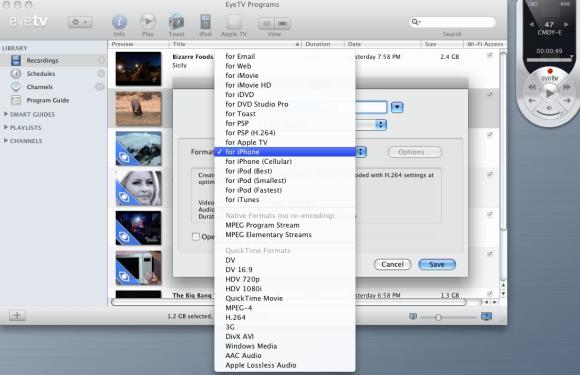Click the small thumbnail size icon
Screen dimensions: 580x375
click(x=413, y=316)
